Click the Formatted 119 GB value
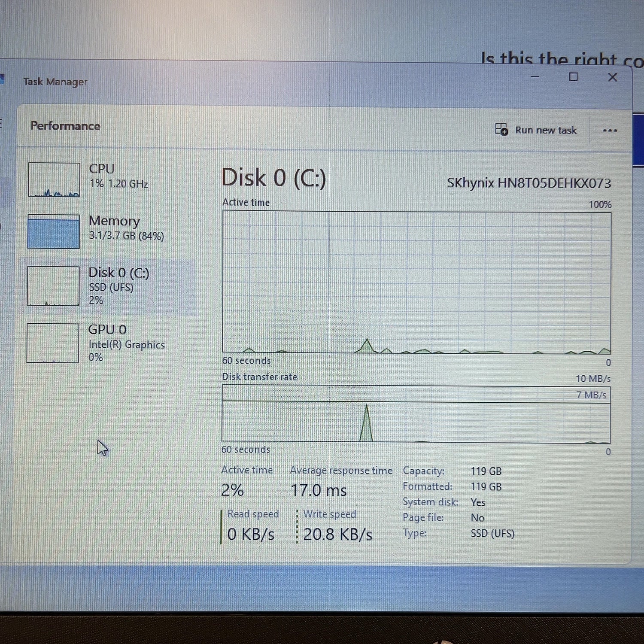 click(486, 486)
